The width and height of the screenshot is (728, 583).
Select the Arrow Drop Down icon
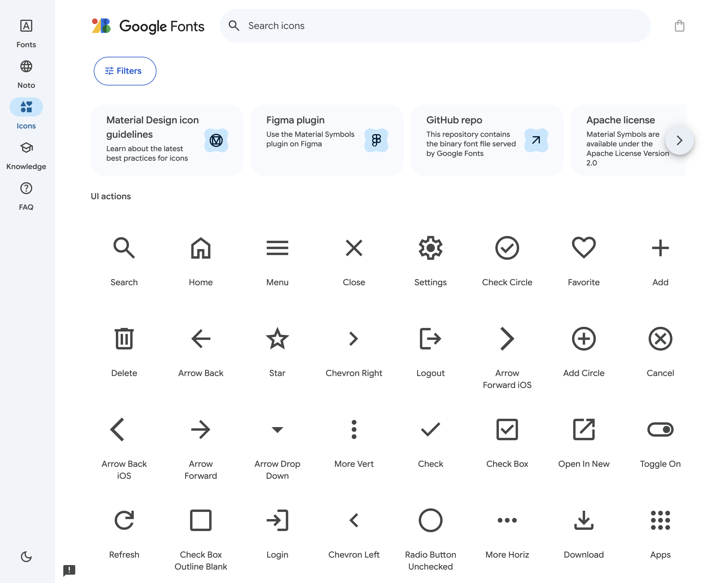coord(277,430)
